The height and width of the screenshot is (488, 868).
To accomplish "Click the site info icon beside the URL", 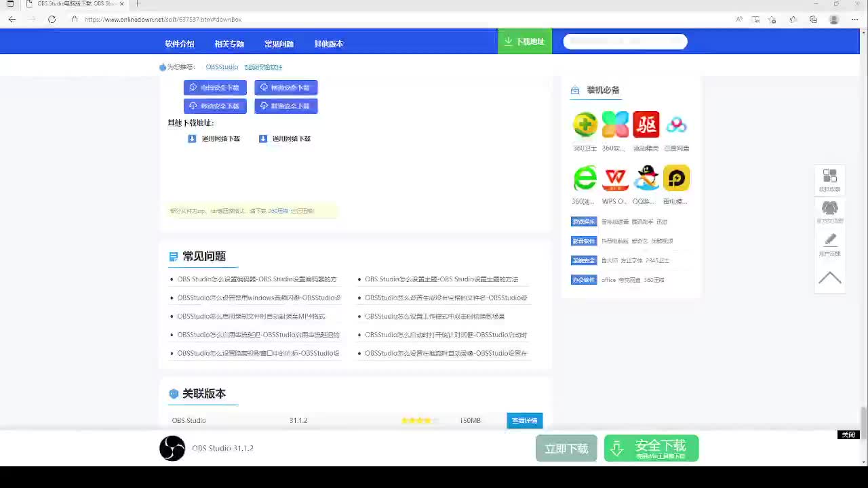I will 75,19.
